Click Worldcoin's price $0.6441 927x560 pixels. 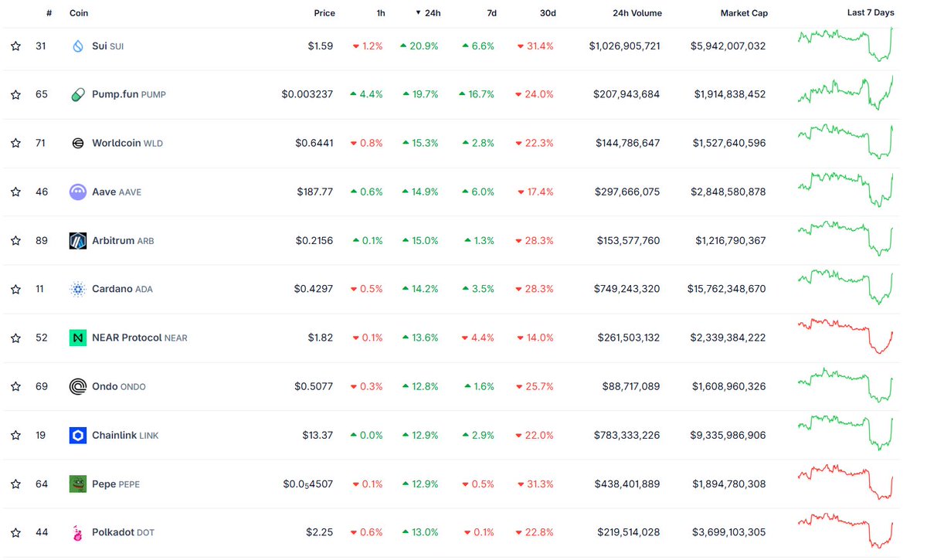coord(314,143)
